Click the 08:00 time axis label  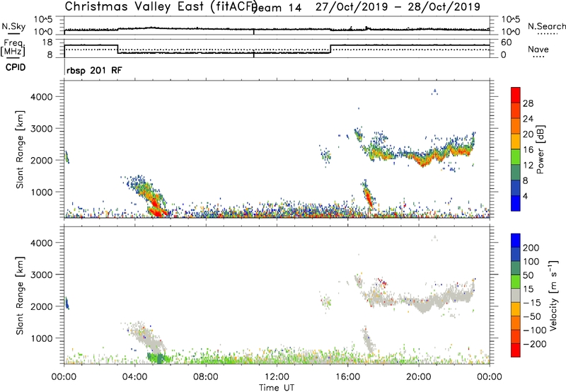pyautogui.click(x=206, y=377)
